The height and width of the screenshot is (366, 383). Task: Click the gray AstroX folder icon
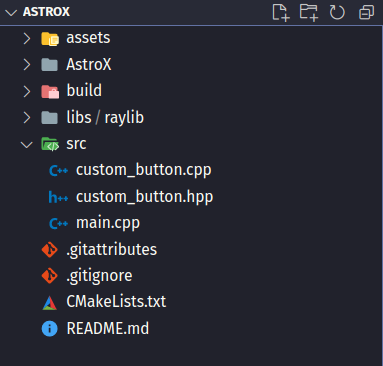coord(50,65)
